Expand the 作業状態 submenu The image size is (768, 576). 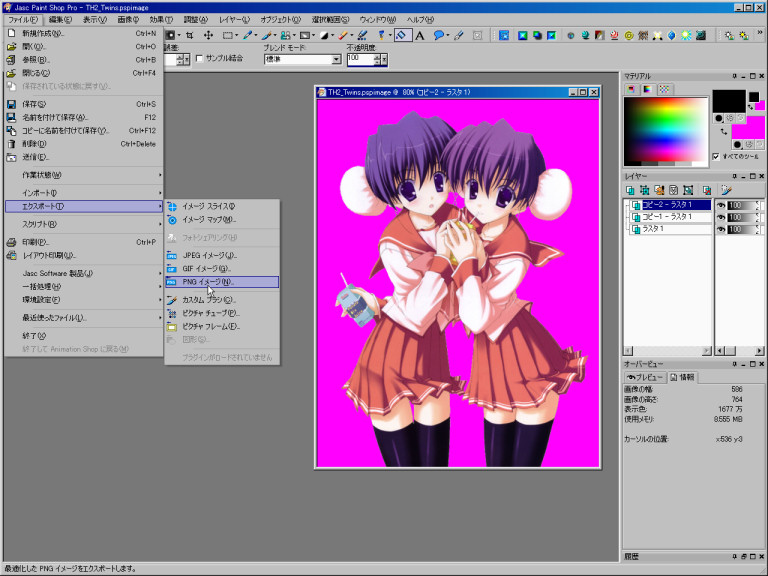pos(83,175)
